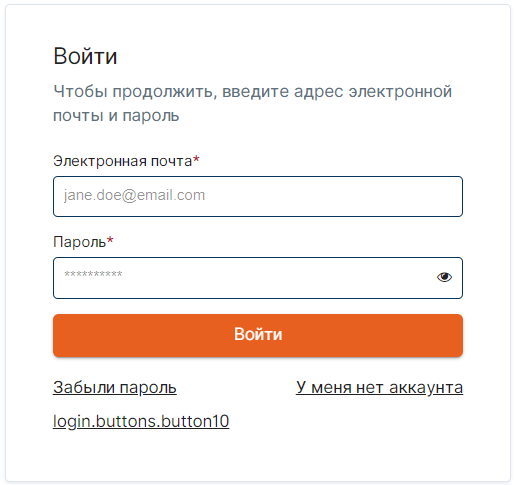Submit the form with the orange Войти button

pyautogui.click(x=258, y=335)
